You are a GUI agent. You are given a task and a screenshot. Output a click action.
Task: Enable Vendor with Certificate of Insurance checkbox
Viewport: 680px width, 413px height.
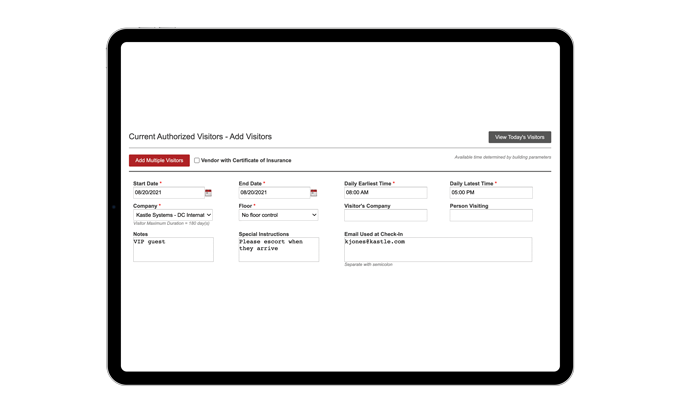tap(197, 160)
